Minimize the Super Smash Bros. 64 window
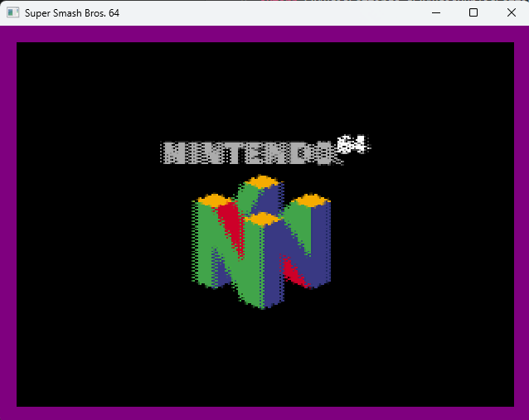 coord(436,12)
